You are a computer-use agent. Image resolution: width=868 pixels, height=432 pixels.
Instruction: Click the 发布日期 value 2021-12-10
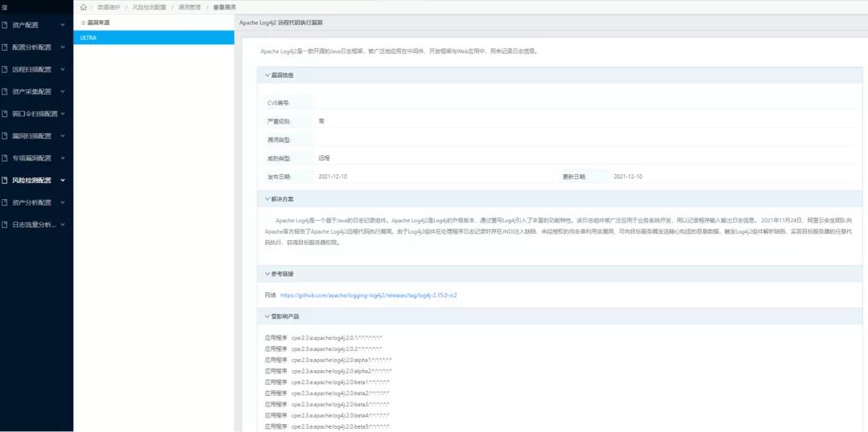click(x=333, y=177)
